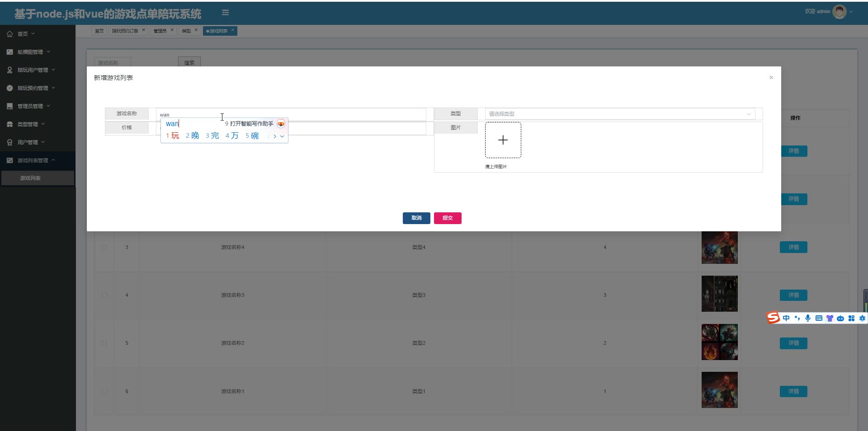
Task: Click 详情 button for 游戏名称2 row
Action: point(793,343)
